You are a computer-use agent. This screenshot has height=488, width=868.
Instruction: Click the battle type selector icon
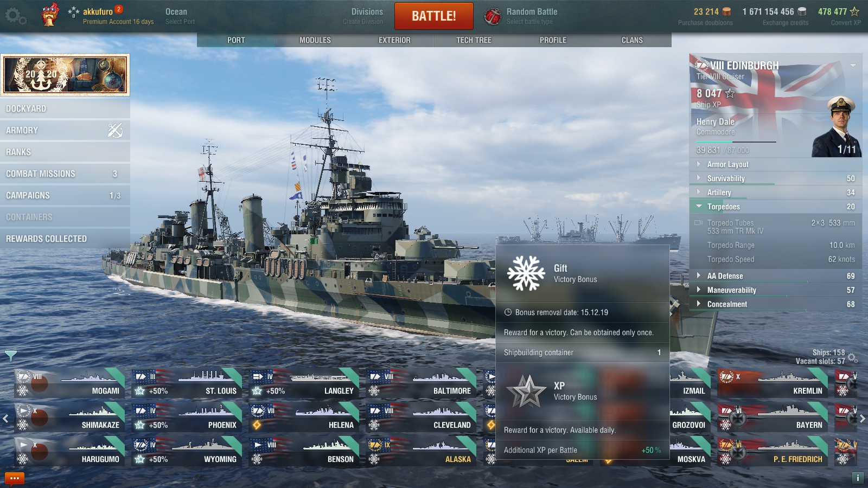click(492, 16)
